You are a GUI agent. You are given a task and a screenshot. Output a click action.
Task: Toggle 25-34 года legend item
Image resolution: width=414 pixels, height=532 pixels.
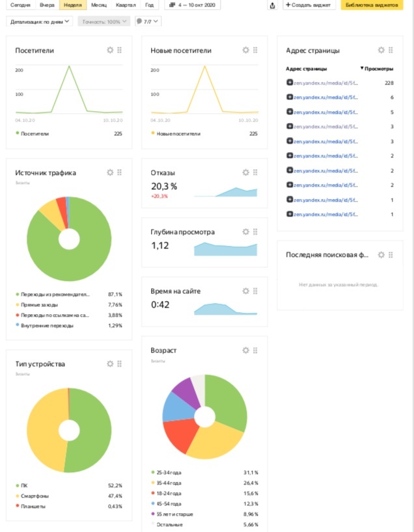tap(166, 472)
